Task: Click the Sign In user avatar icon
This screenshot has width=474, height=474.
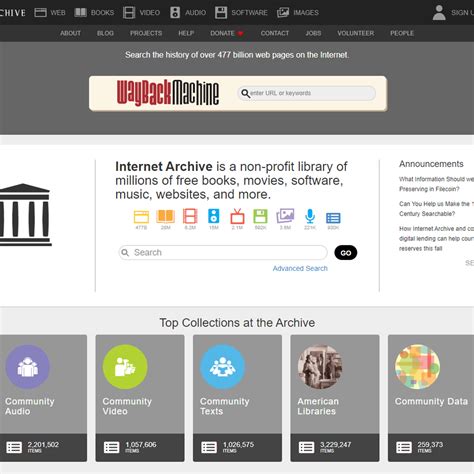Action: pyautogui.click(x=439, y=13)
